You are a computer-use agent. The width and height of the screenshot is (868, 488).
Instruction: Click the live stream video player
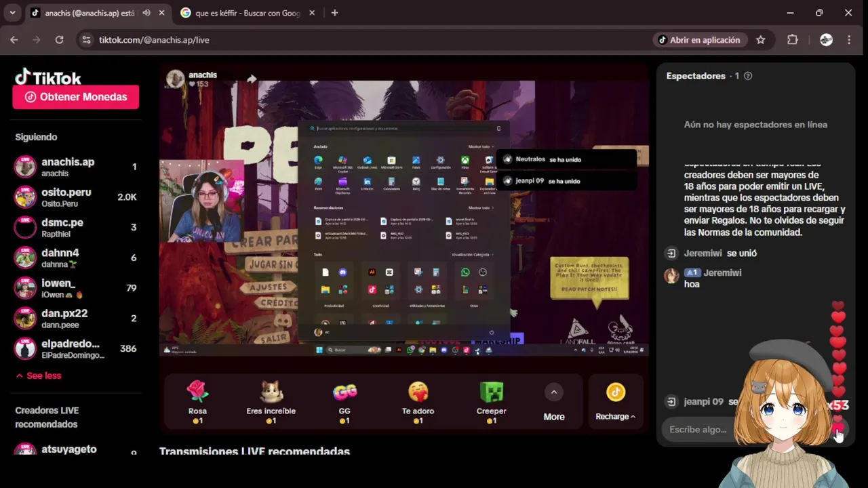coord(404,218)
